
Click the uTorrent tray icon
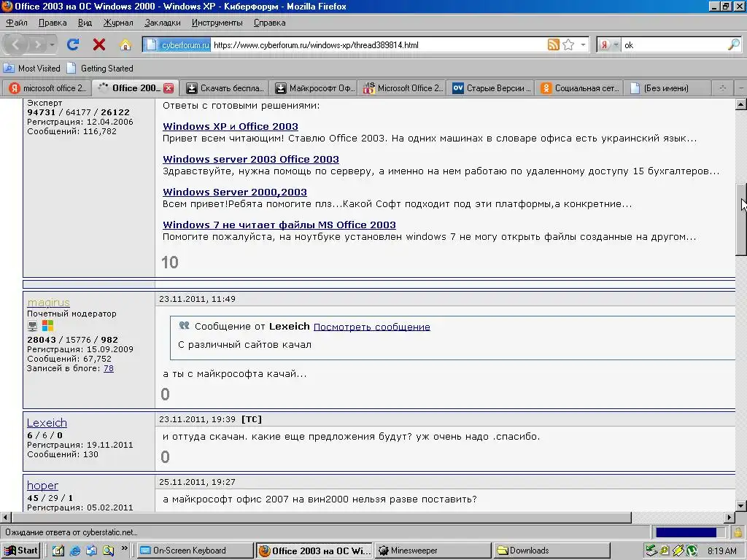click(x=692, y=551)
